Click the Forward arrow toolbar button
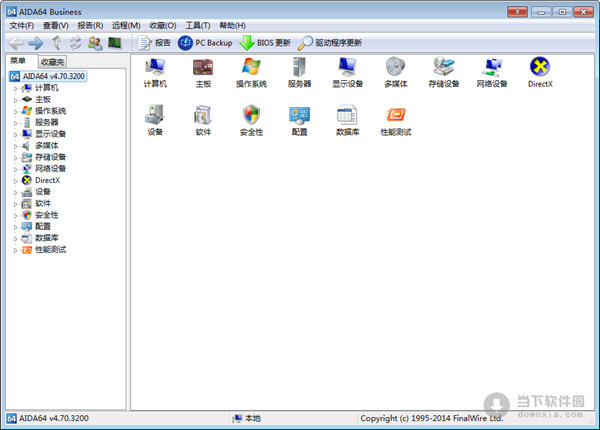Screen dimensions: 600x430 tap(36, 43)
